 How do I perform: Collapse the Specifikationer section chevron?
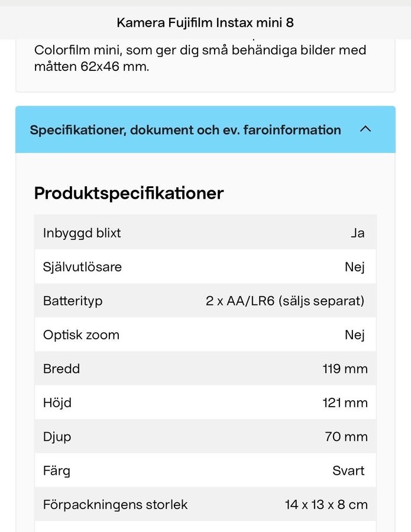365,129
